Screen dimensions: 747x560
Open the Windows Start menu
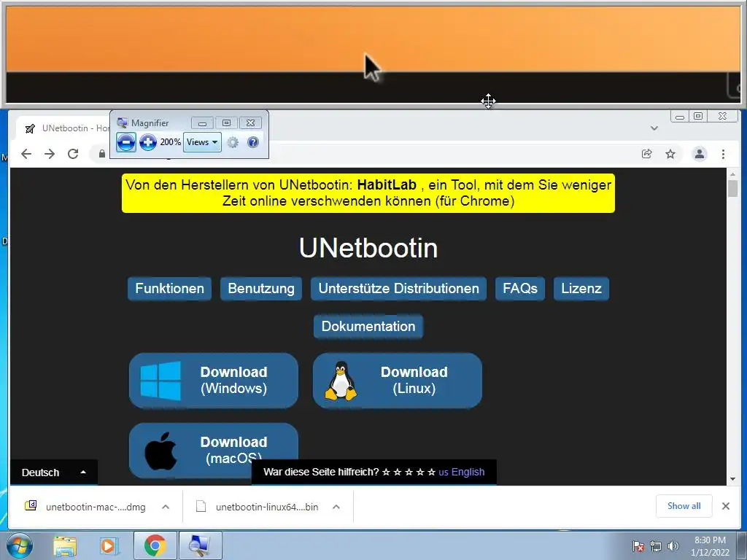coord(20,545)
